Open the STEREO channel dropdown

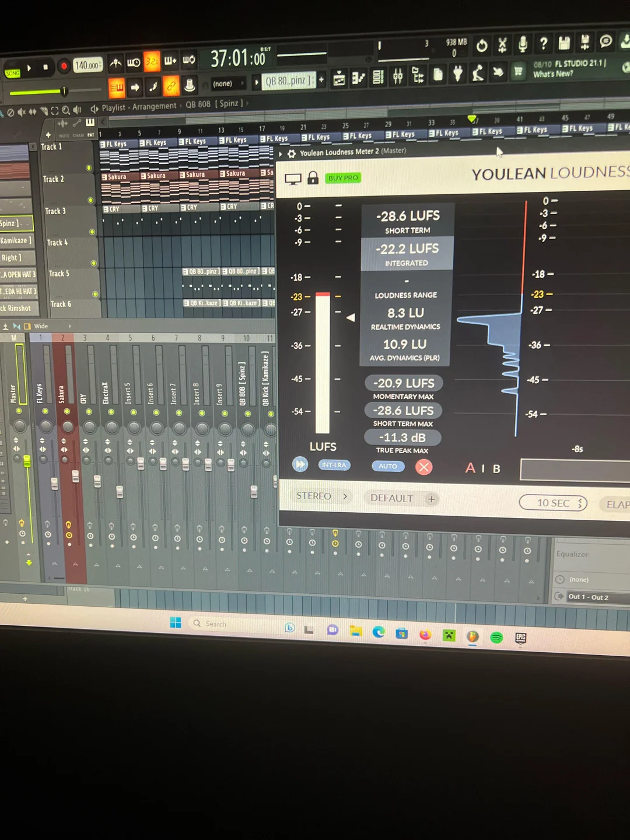tap(322, 496)
